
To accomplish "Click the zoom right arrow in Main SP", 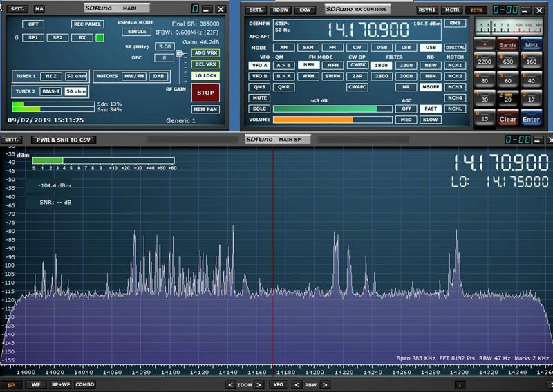I will coord(258,384).
